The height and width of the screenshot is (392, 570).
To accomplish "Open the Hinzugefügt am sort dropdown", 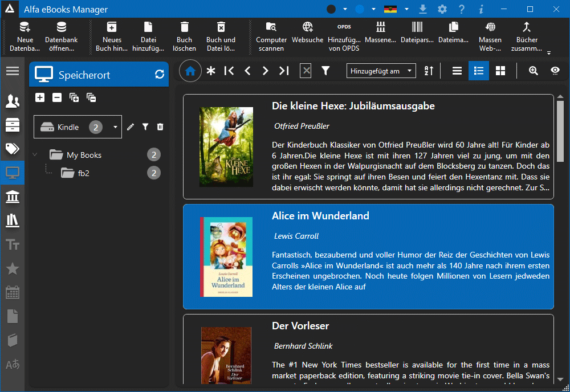I will (381, 71).
